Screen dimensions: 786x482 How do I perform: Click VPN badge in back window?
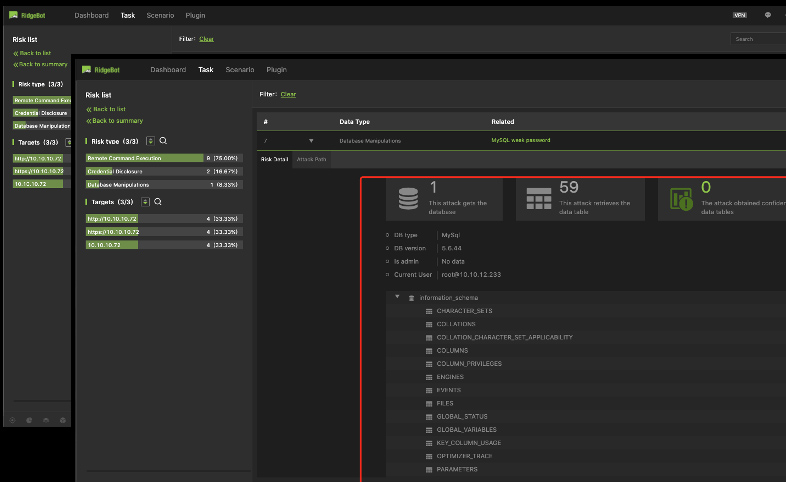click(x=740, y=15)
